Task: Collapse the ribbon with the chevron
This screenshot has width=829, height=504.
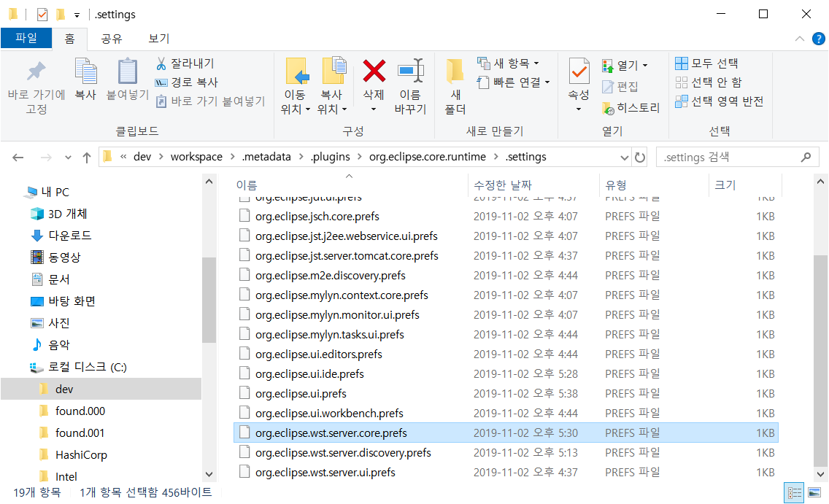Action: coord(800,39)
